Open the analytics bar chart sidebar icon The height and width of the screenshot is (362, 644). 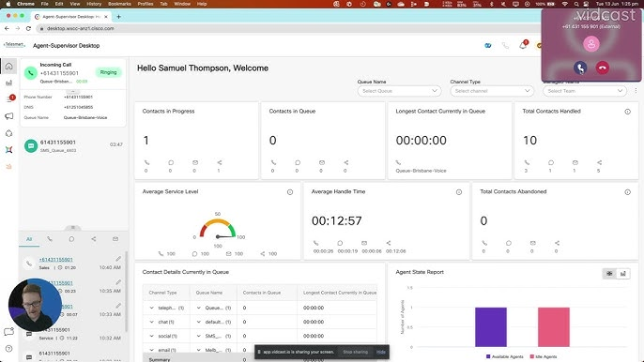point(9,83)
